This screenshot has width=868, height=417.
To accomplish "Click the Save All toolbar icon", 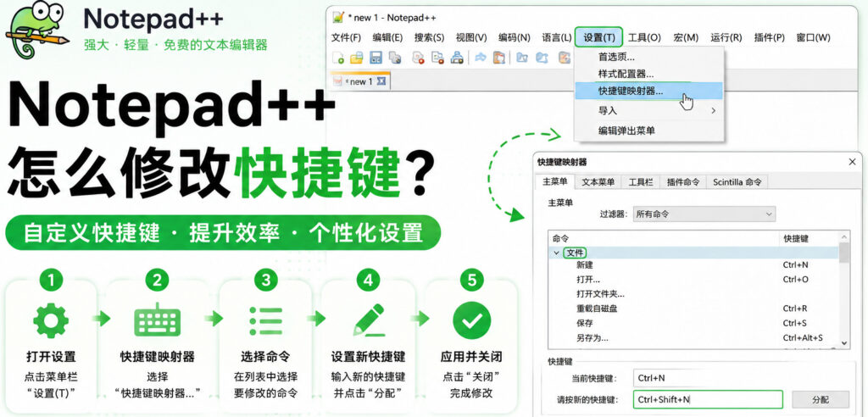I will tap(395, 57).
